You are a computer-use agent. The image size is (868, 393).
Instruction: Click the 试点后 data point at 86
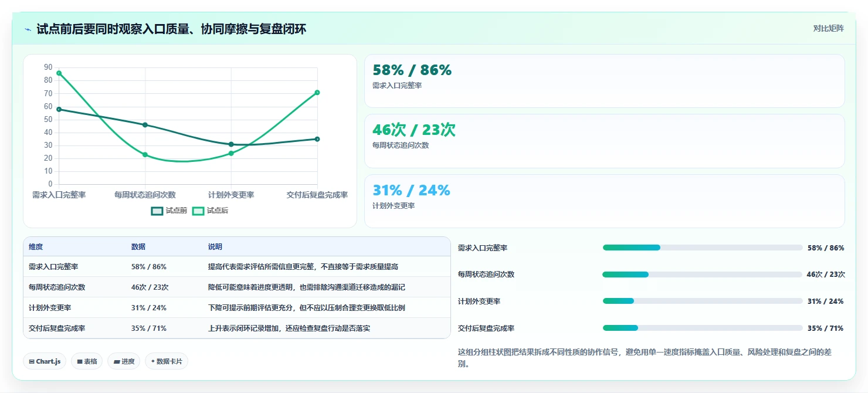tap(59, 73)
